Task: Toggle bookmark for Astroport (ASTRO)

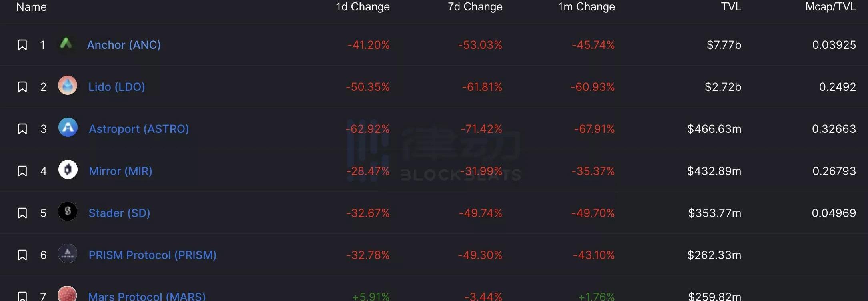Action: point(22,129)
